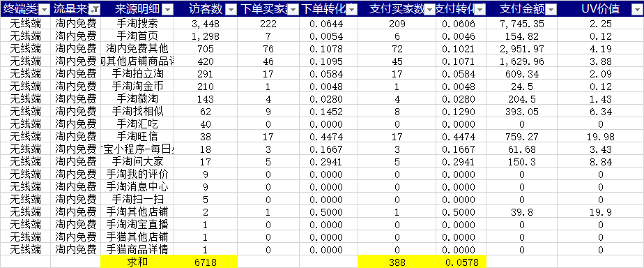Open the 下单买家 column filter dropdown
This screenshot has width=644, height=268.
tap(293, 10)
